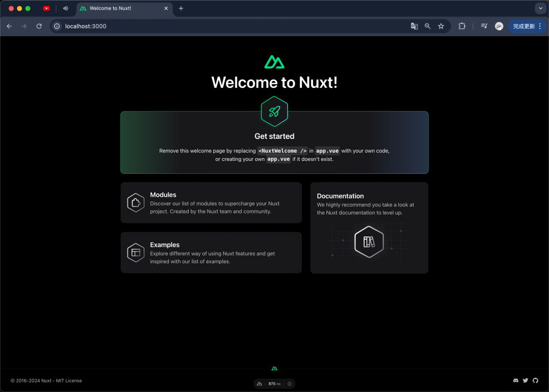The height and width of the screenshot is (392, 549).
Task: Click the 完成更新 update button
Action: (524, 26)
